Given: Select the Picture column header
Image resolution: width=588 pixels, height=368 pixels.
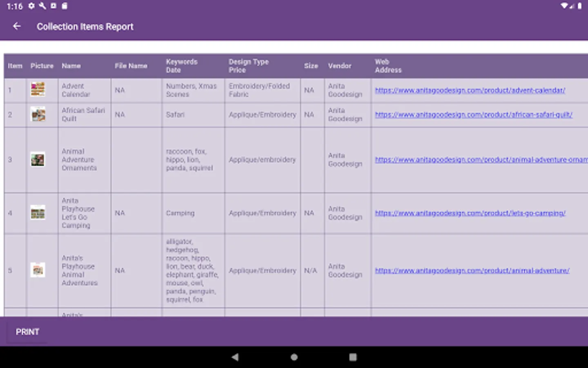Looking at the screenshot, I should (x=42, y=66).
